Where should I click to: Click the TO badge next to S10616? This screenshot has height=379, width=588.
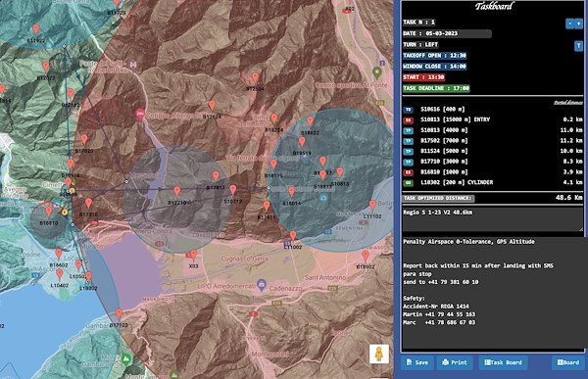coord(408,110)
